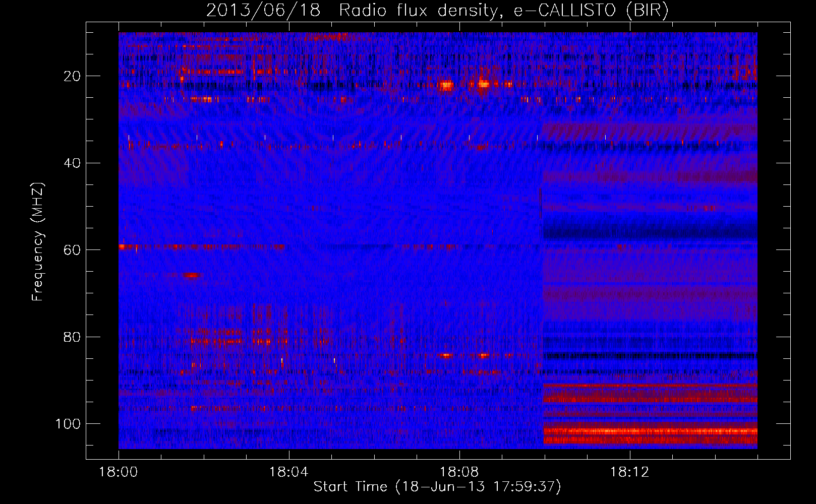The width and height of the screenshot is (816, 504).
Task: Click the '40' frequency tick label
Action: (72, 163)
